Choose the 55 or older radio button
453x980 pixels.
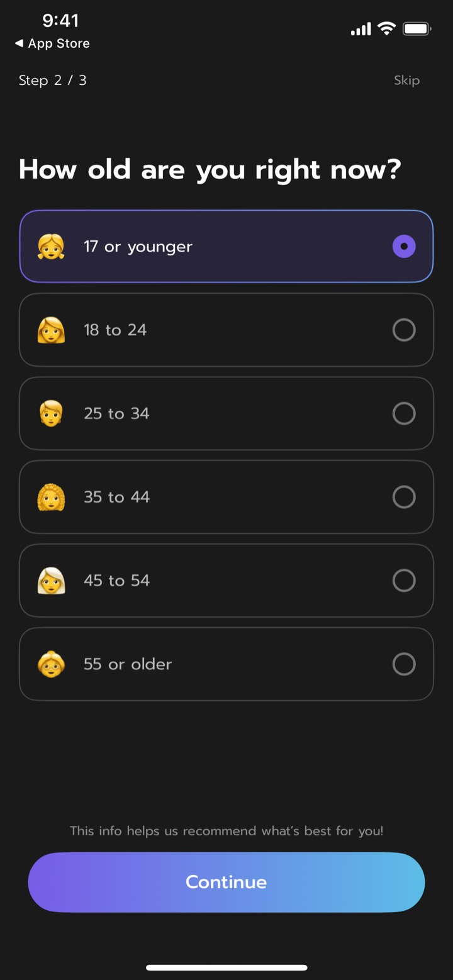point(404,664)
